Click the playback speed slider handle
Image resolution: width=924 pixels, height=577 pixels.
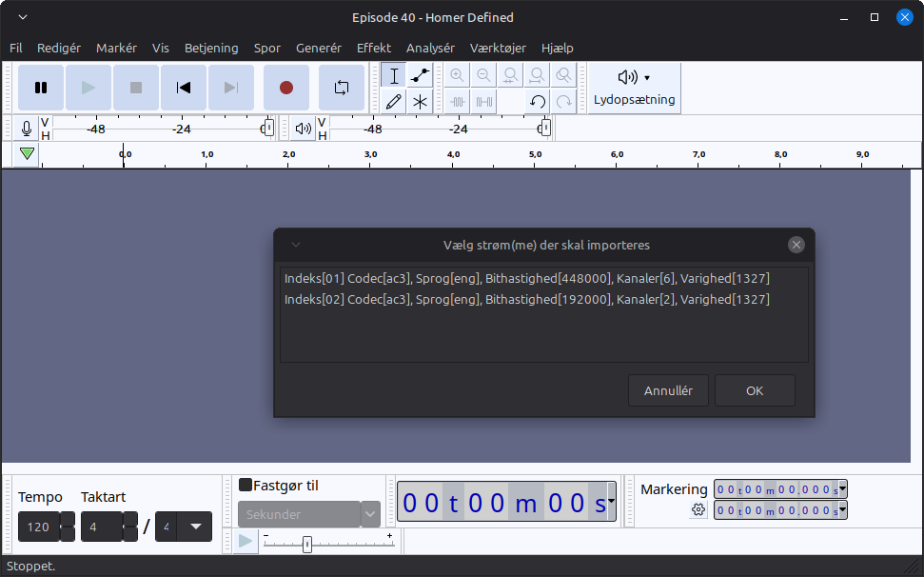(x=306, y=544)
